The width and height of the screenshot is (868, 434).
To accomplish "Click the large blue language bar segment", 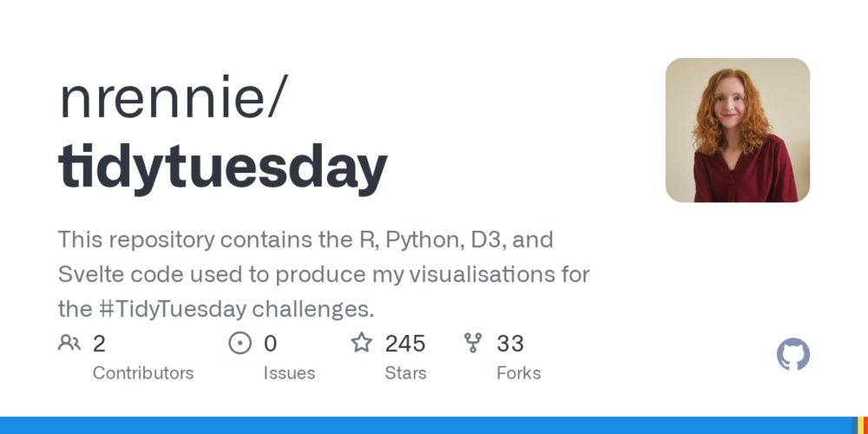I will [x=417, y=426].
